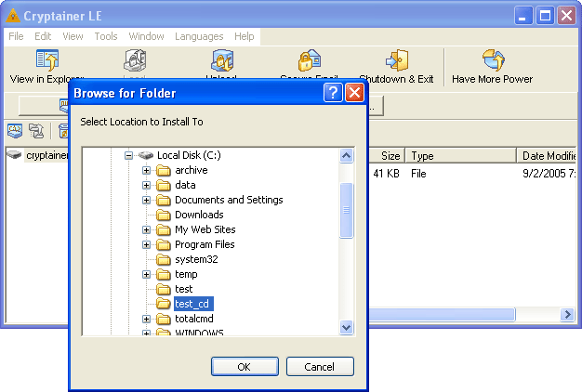Viewport: 582px width, 392px height.
Task: Select the cryptainer drive icon in list
Action: point(14,154)
